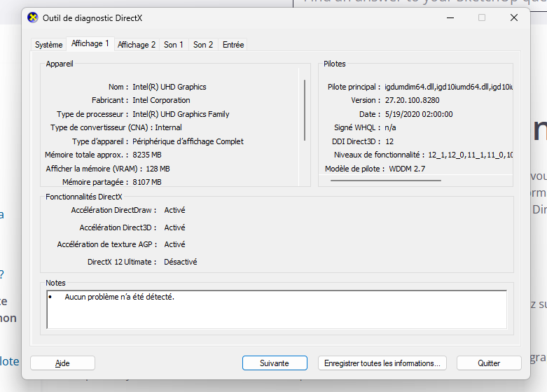Click the Fonctionnalités DirectX group label
547x392 pixels.
84,197
